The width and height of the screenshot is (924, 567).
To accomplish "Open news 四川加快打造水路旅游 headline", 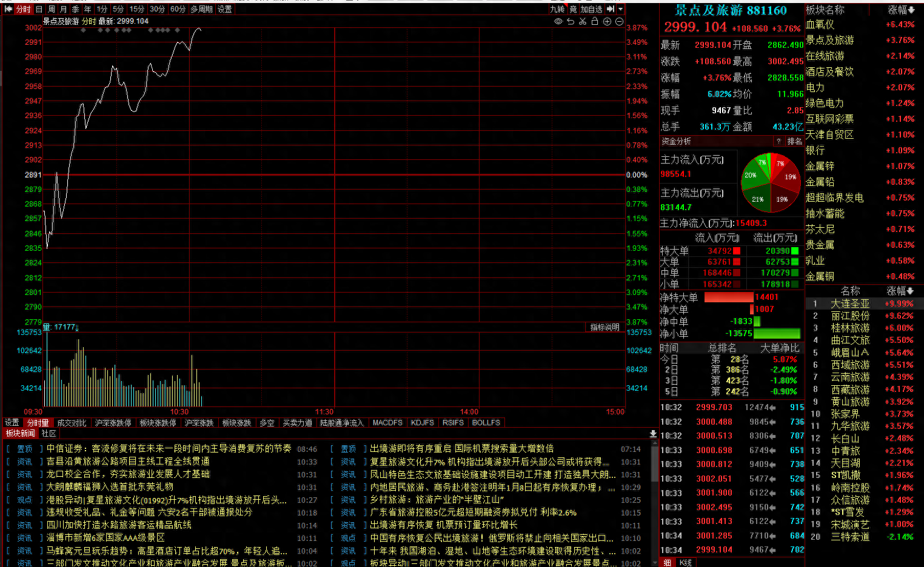I will point(119,525).
